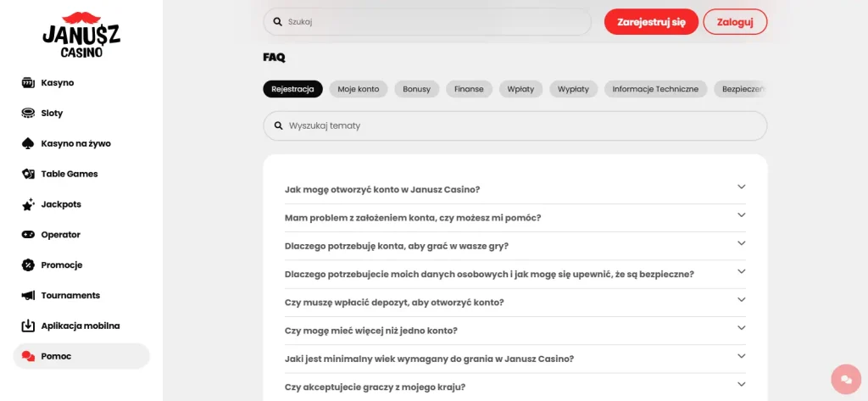Expand 'Jak mogę otworzyć konto' chevron
The height and width of the screenshot is (401, 868).
[x=741, y=187]
